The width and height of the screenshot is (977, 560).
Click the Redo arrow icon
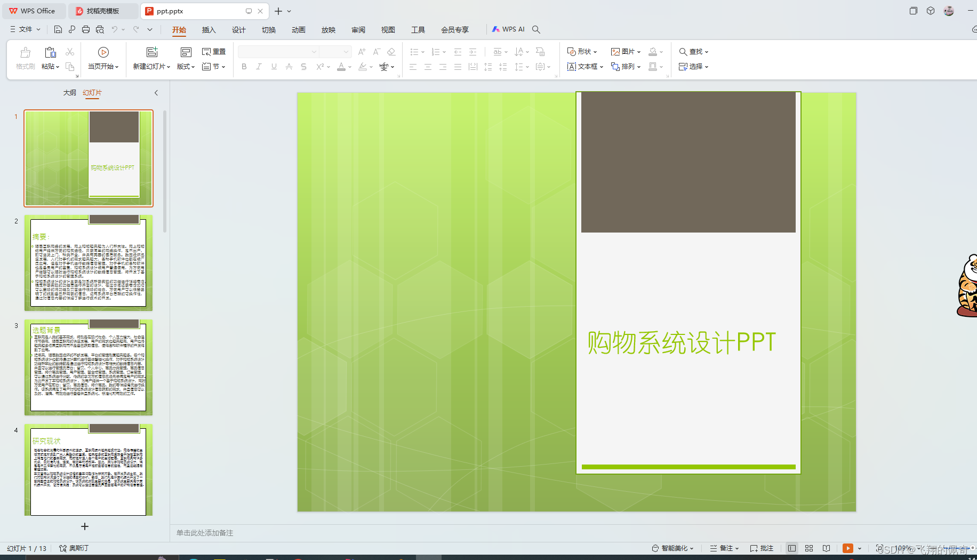(136, 29)
